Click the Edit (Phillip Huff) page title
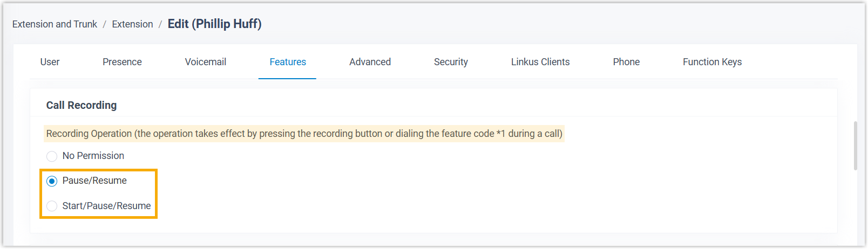 click(214, 24)
